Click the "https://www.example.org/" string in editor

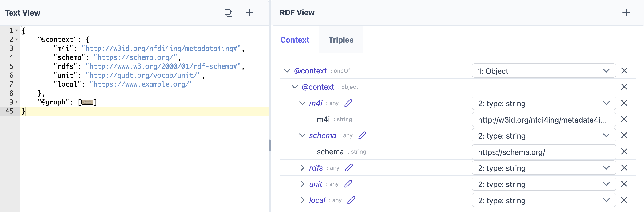click(141, 84)
